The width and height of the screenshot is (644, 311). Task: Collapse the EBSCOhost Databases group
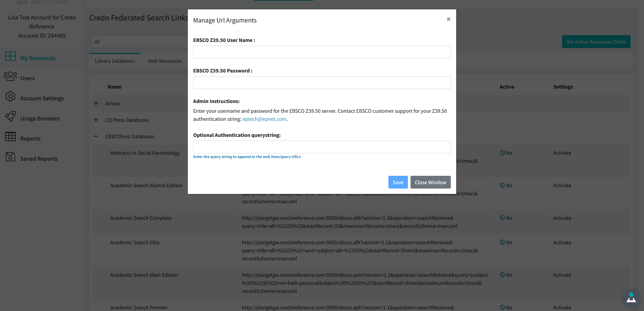click(x=96, y=136)
